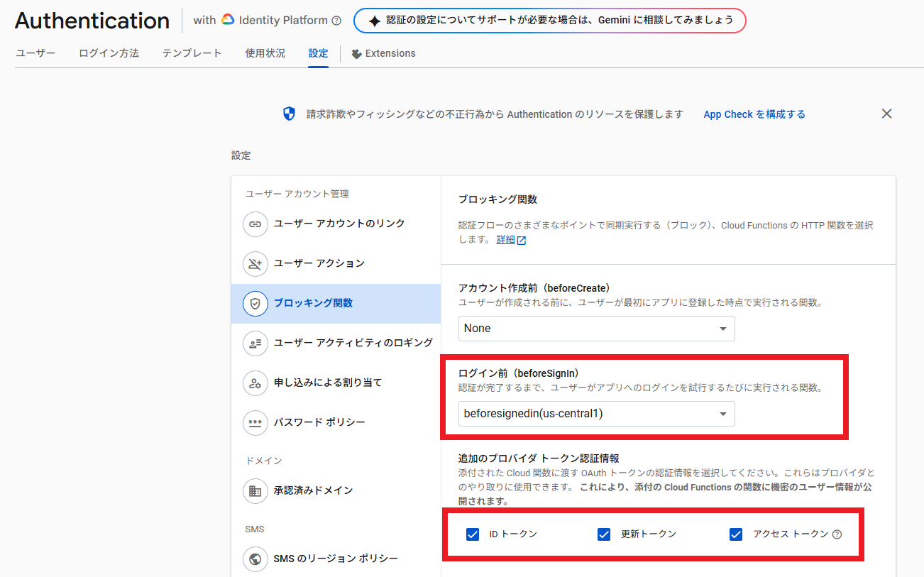Open パスワード ポリシー settings
The height and width of the screenshot is (577, 924).
336,422
